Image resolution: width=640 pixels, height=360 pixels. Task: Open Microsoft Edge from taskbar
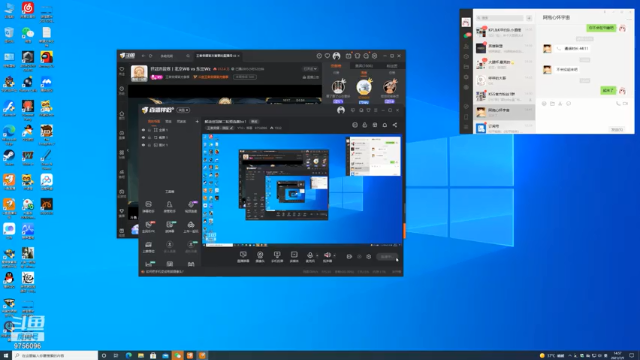[129, 356]
